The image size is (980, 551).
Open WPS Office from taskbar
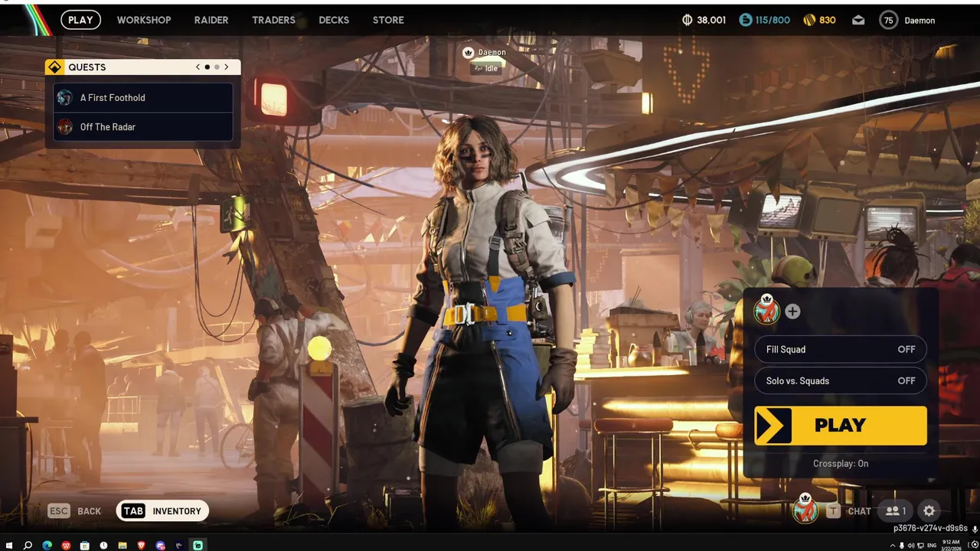pyautogui.click(x=66, y=546)
